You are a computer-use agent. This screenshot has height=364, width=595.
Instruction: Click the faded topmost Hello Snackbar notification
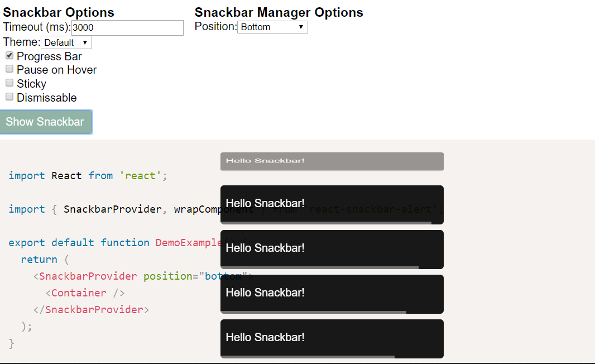click(332, 161)
